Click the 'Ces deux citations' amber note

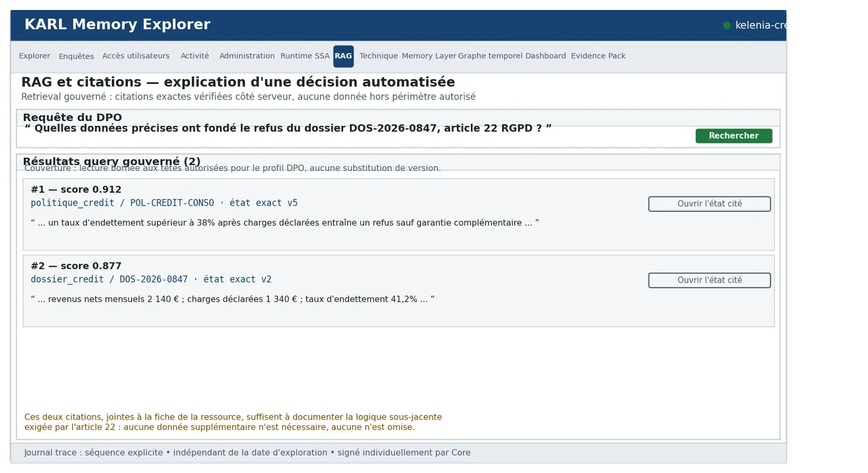pyautogui.click(x=233, y=422)
